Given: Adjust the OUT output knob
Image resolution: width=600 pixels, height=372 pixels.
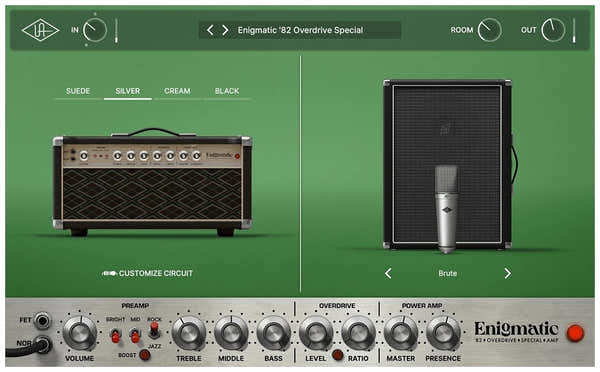Looking at the screenshot, I should coord(553,30).
